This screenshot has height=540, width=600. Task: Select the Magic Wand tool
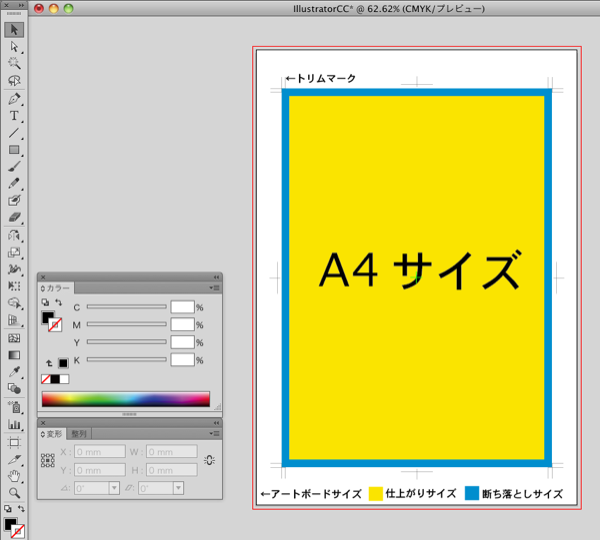click(x=14, y=63)
